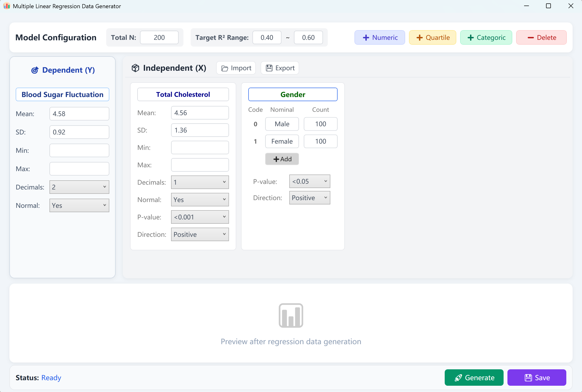Generate the regression data

474,377
